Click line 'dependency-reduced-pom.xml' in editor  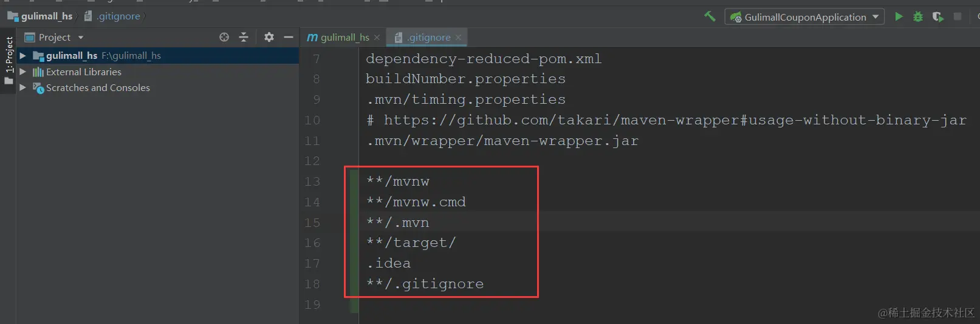[x=484, y=59]
